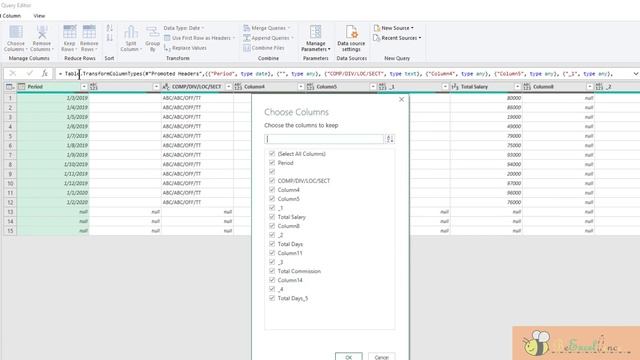Switch to the View ribbon tab
640x360 pixels.
click(x=40, y=16)
